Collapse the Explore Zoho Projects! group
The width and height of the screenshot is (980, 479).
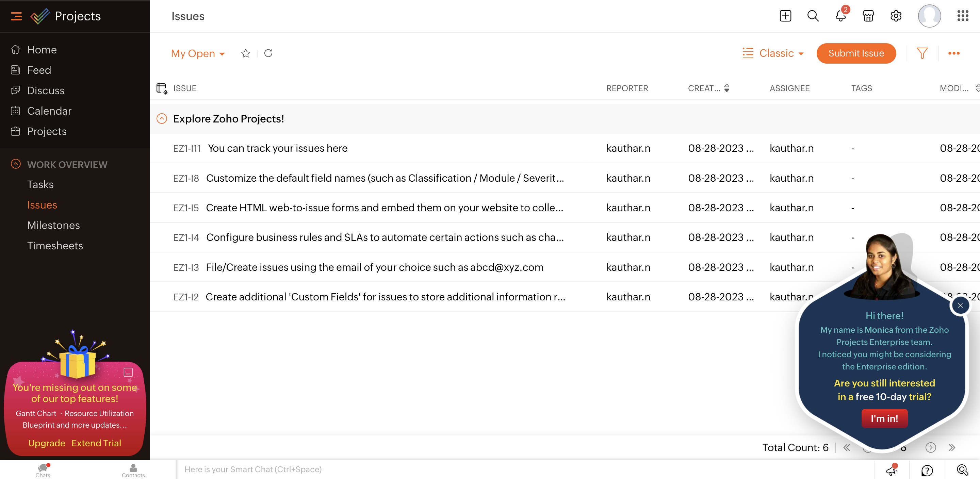tap(162, 119)
